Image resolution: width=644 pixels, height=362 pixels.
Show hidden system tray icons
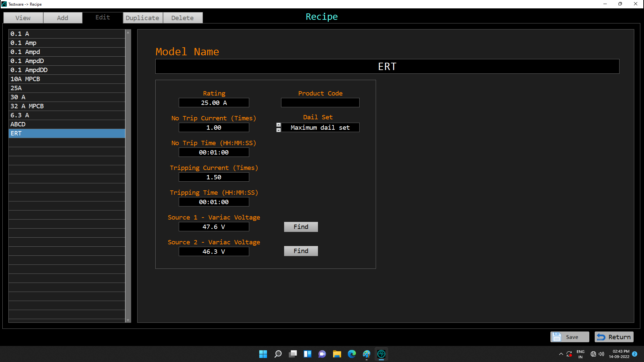[x=561, y=354]
